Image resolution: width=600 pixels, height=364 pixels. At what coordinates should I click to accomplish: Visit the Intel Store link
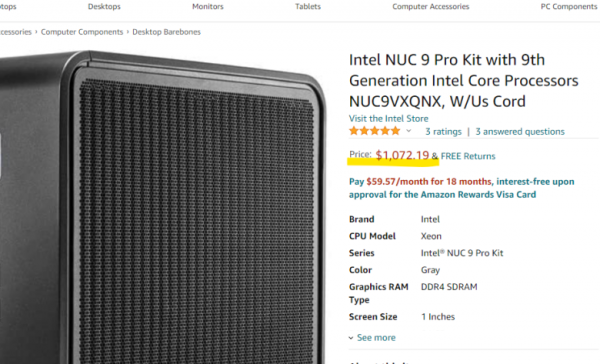[388, 119]
